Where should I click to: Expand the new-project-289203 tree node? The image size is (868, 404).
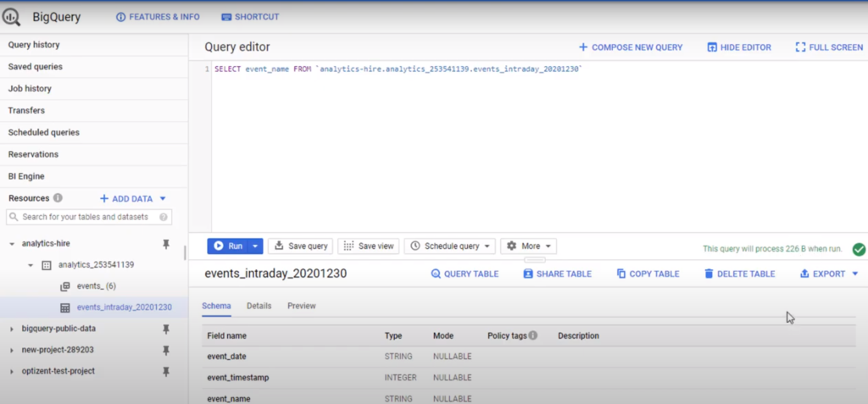(12, 350)
